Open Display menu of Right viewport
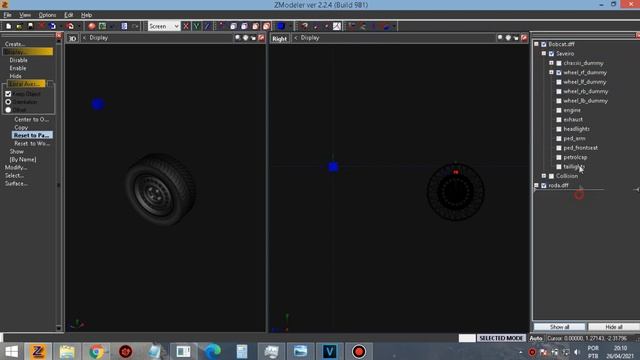Screen dimensions: 640x360 click(x=310, y=38)
